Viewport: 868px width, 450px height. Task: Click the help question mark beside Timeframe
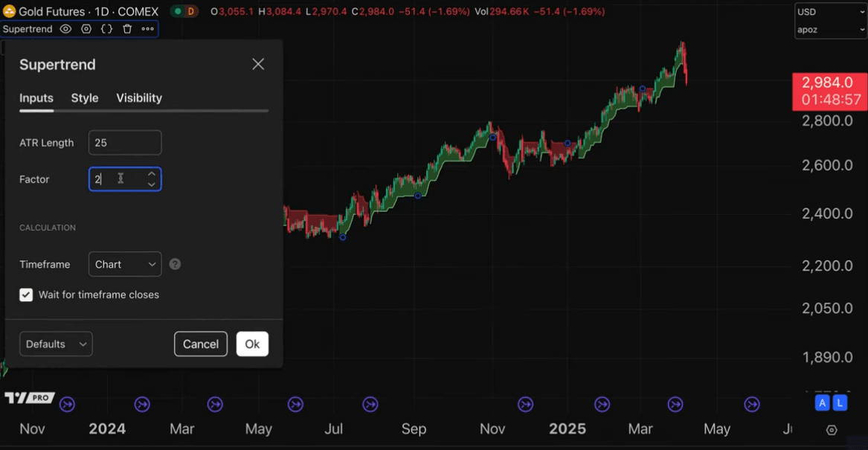click(x=175, y=264)
